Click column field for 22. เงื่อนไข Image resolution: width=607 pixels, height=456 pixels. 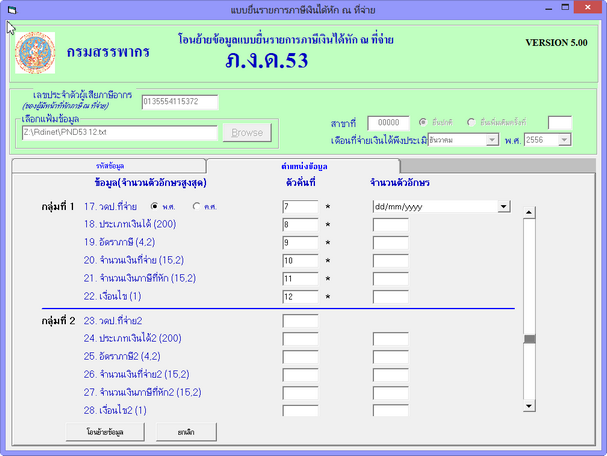pyautogui.click(x=300, y=297)
